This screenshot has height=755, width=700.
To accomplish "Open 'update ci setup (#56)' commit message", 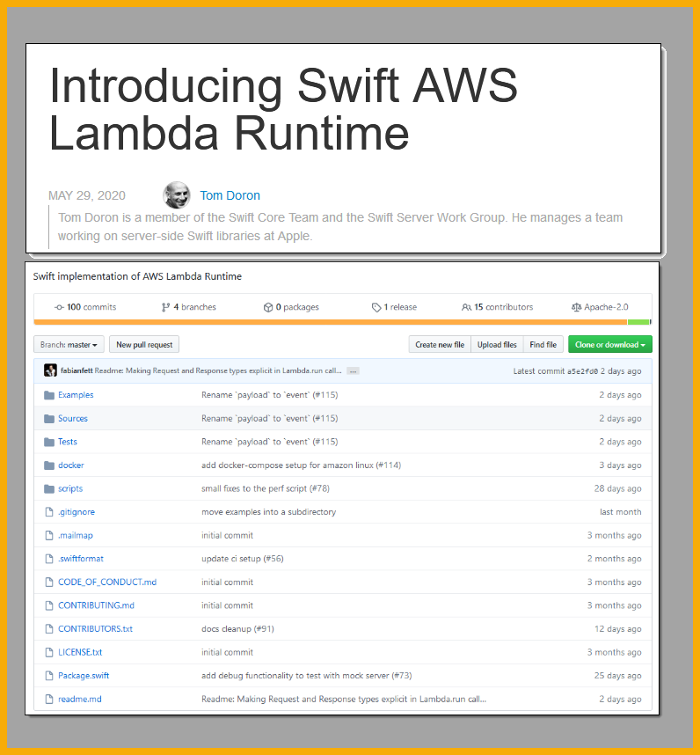I will 243,559.
